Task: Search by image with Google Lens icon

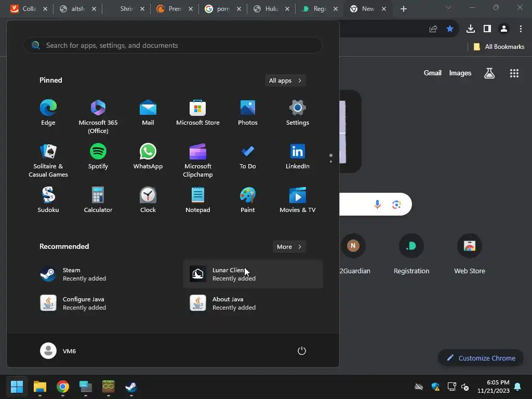Action: click(396, 204)
